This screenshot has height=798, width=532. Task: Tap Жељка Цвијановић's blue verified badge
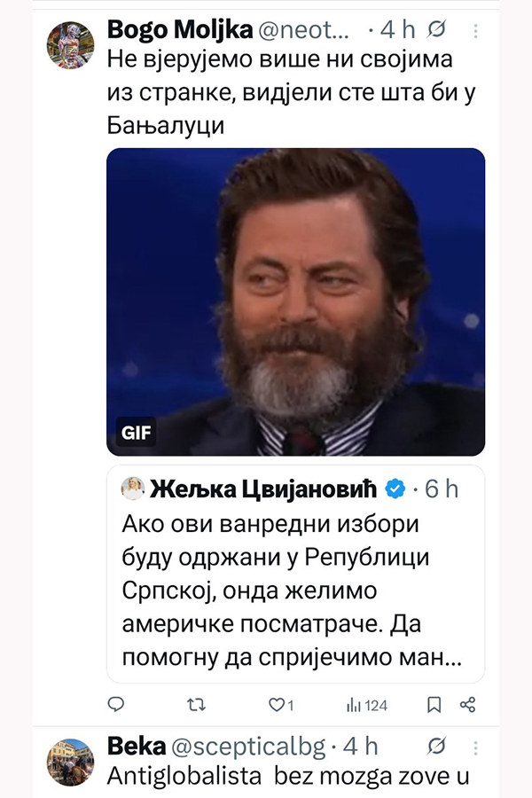(x=396, y=489)
